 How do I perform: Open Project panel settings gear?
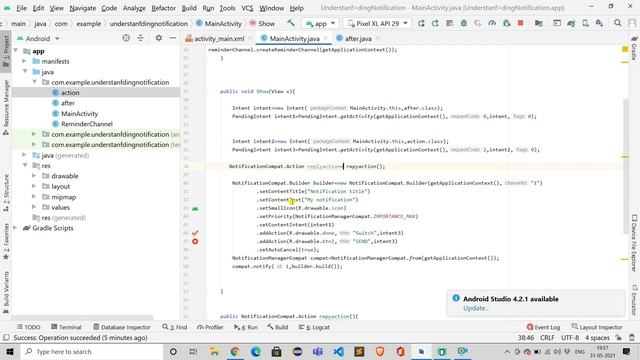coord(158,38)
